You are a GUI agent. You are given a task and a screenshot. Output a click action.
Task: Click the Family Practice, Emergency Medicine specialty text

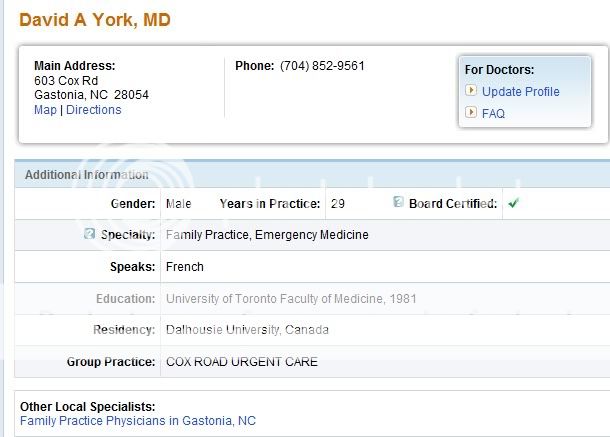(x=267, y=235)
